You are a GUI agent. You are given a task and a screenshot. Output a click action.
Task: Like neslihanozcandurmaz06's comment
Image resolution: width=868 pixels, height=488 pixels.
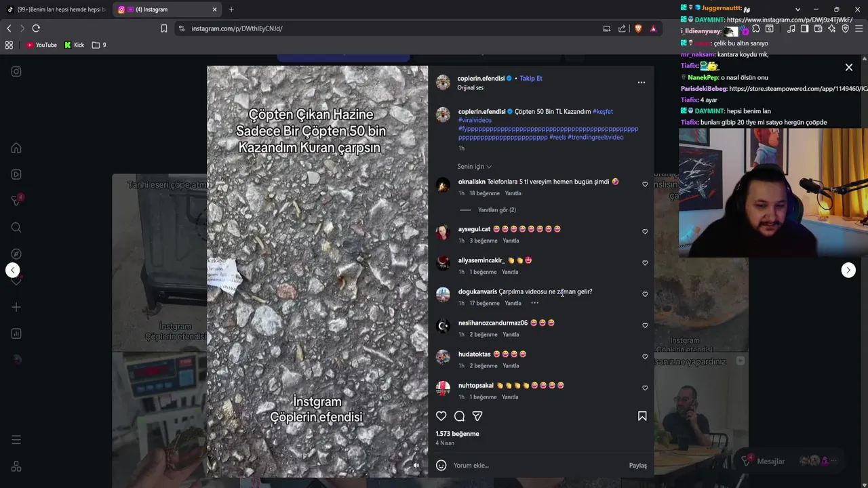645,325
